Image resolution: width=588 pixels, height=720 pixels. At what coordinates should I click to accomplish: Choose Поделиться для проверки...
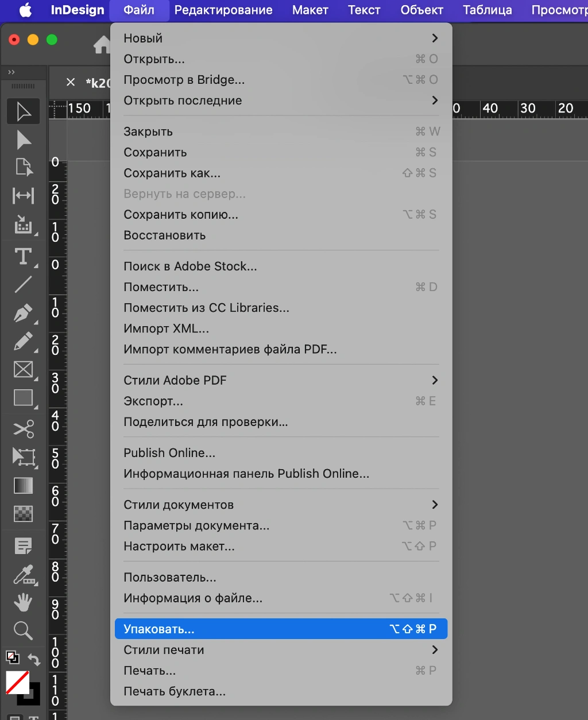click(x=281, y=422)
